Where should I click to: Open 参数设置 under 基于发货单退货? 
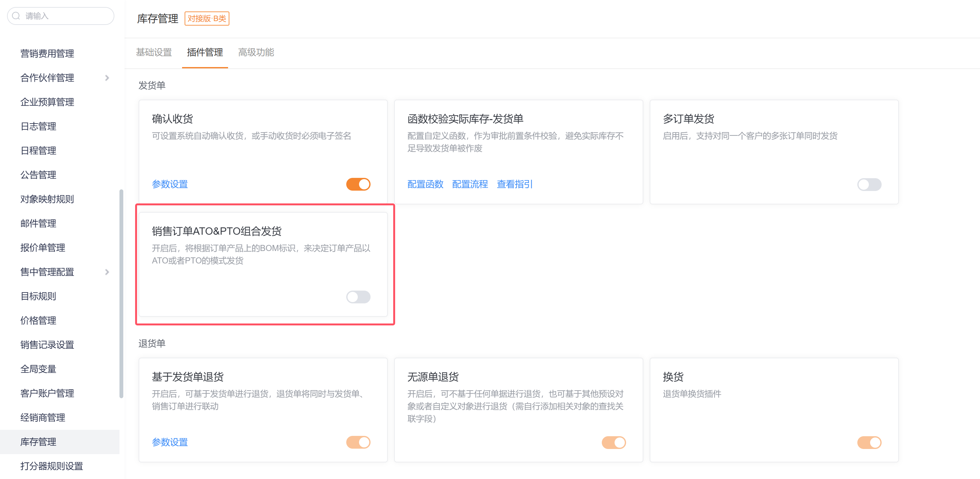(170, 442)
